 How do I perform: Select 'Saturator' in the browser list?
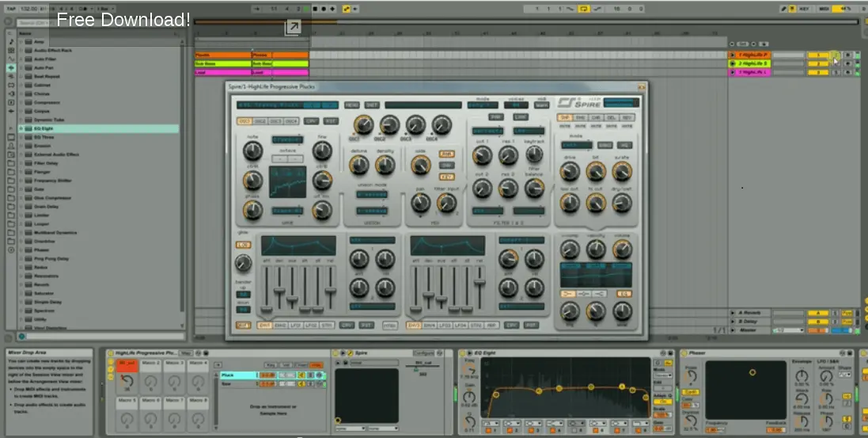[44, 293]
